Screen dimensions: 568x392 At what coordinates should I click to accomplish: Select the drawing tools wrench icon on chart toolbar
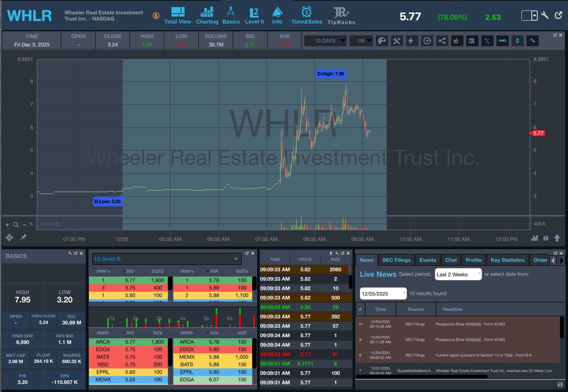coord(397,41)
